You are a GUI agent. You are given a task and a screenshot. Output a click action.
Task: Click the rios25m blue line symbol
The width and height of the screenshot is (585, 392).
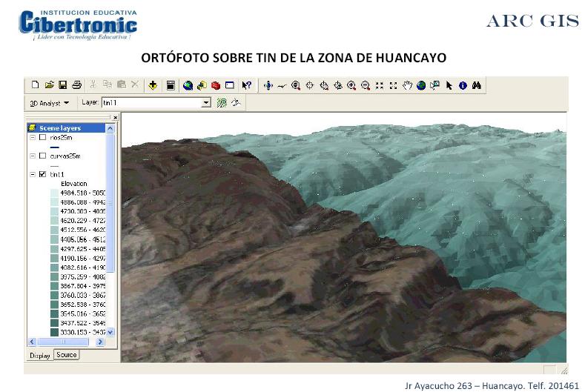[x=54, y=147]
